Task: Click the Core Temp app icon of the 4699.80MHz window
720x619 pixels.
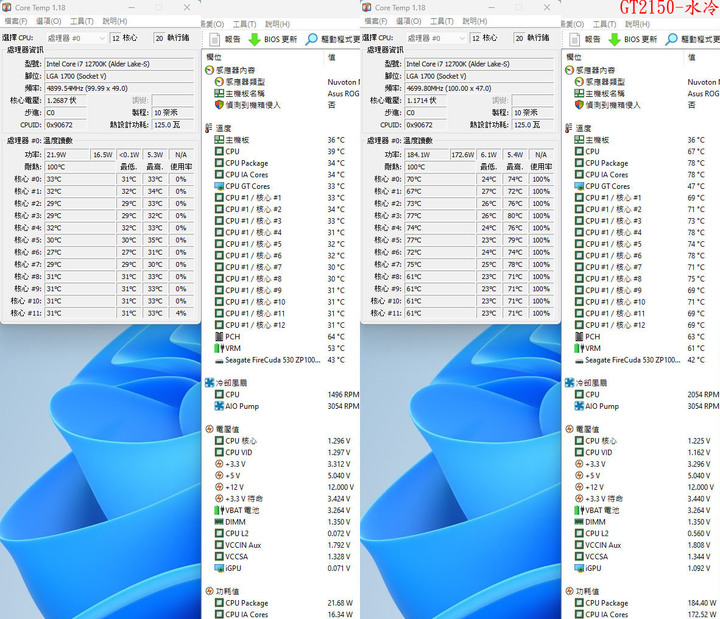Action: 366,7
